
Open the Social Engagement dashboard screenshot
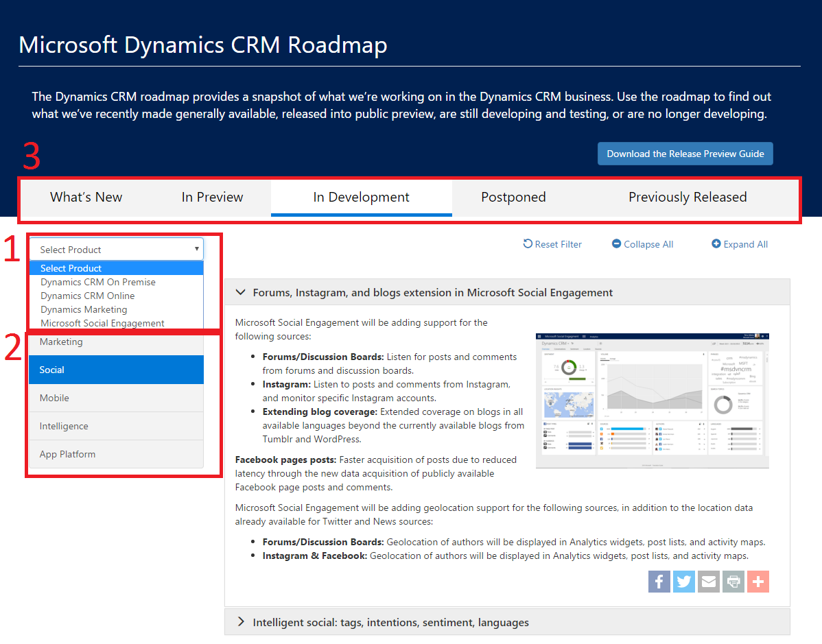[652, 401]
